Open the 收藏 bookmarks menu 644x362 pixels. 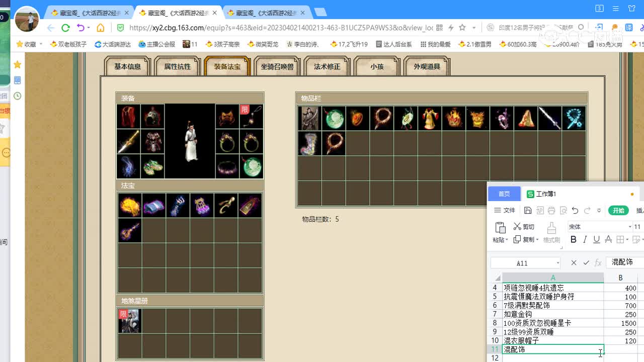29,44
